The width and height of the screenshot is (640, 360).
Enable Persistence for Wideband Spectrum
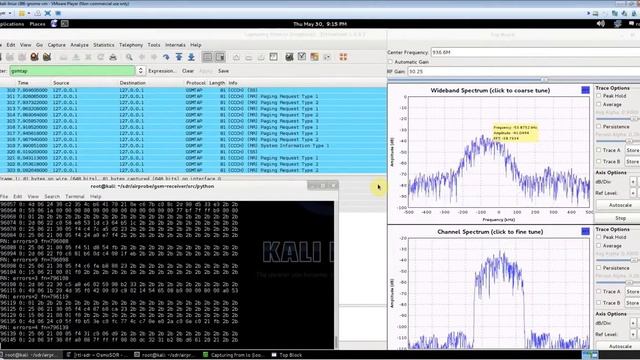599,127
